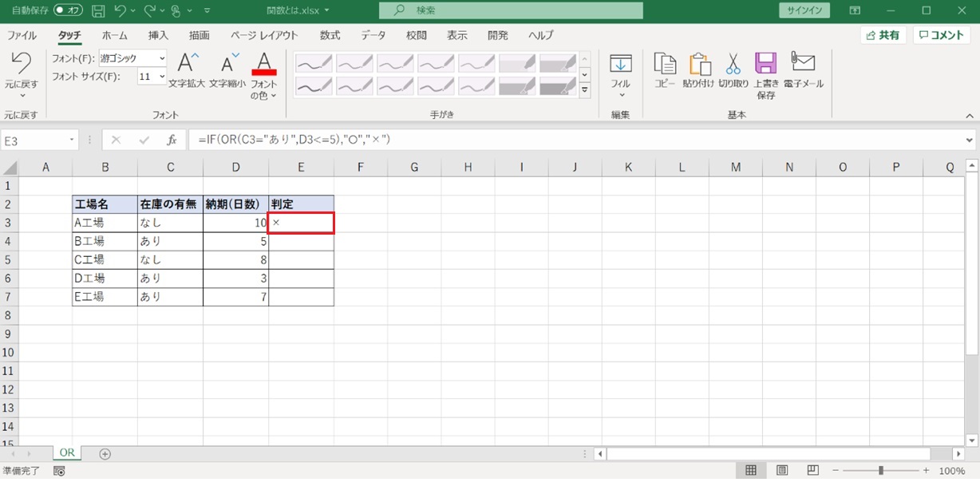Click the enlarge text (文字拡大) icon

(x=187, y=64)
